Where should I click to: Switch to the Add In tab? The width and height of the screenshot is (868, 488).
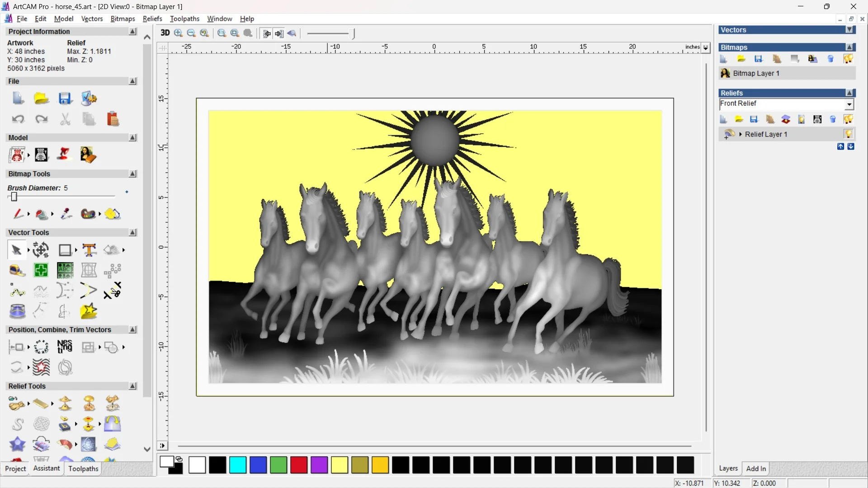tap(756, 469)
